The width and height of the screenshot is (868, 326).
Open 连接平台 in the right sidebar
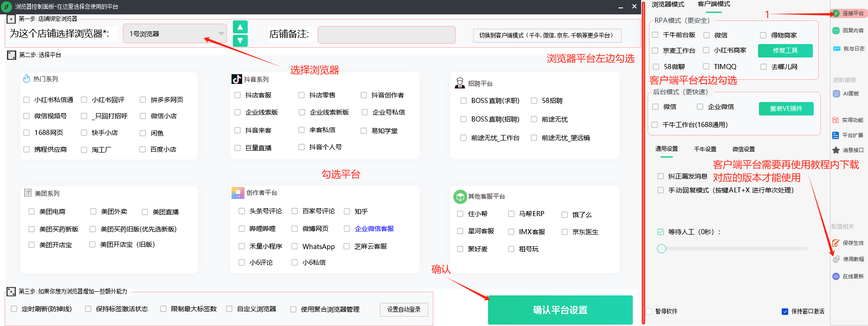pos(849,13)
